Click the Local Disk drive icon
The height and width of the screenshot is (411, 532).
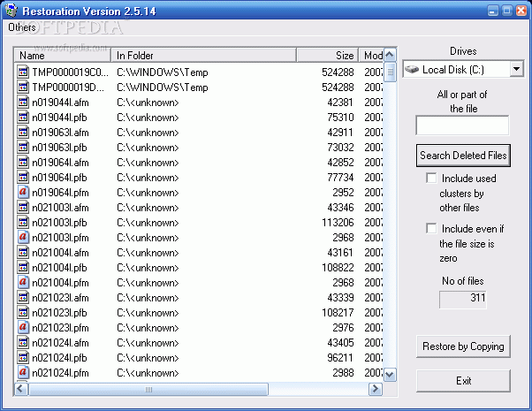pyautogui.click(x=412, y=70)
